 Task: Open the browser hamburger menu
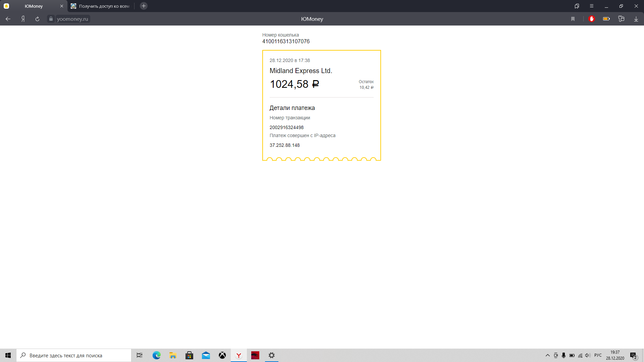click(592, 6)
